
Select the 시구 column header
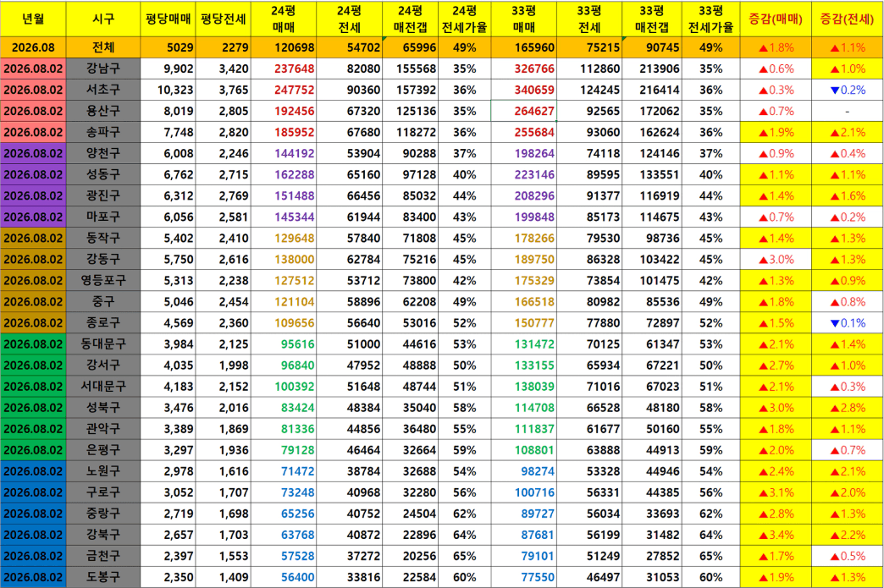[103, 19]
